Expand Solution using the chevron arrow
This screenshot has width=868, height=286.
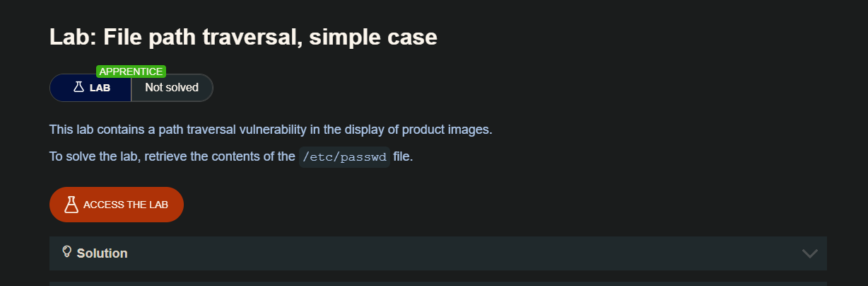point(809,253)
